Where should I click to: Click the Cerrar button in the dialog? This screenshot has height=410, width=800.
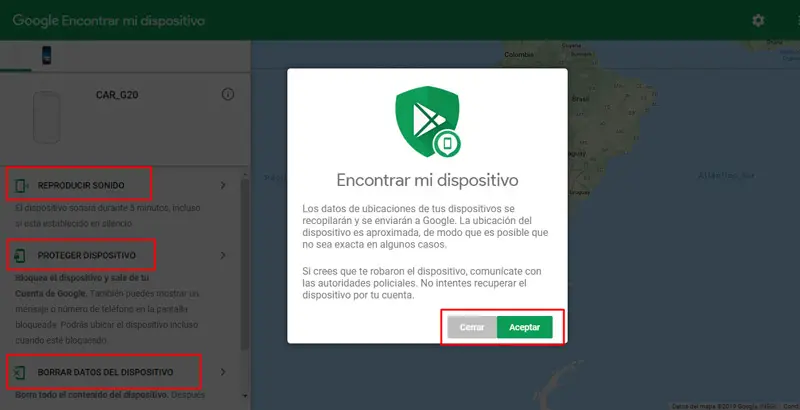tap(472, 327)
